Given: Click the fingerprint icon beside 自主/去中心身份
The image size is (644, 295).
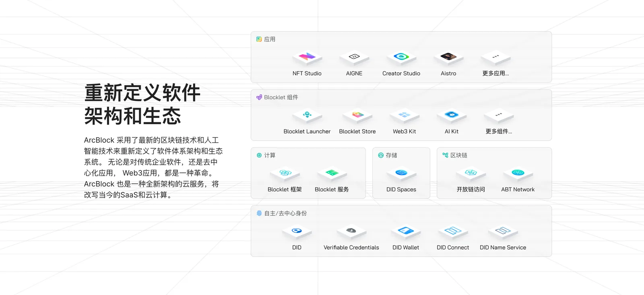Looking at the screenshot, I should tap(259, 213).
